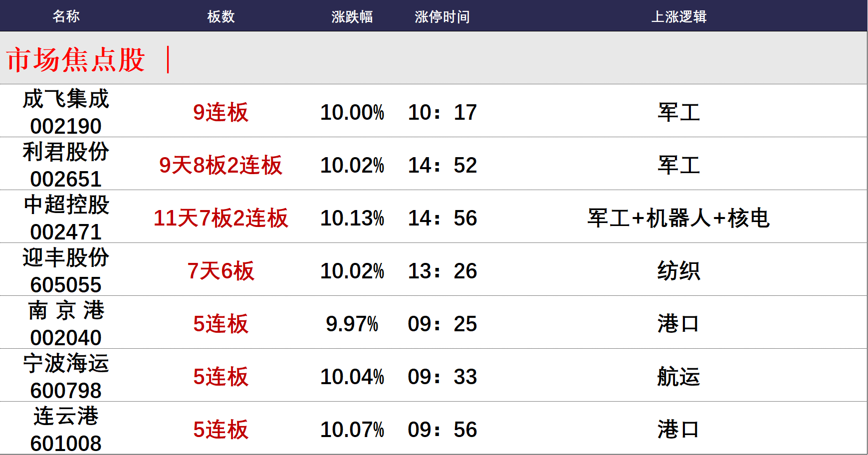Click the 军工+机器人+核电 logic cell
868x455 pixels.
[x=679, y=218]
